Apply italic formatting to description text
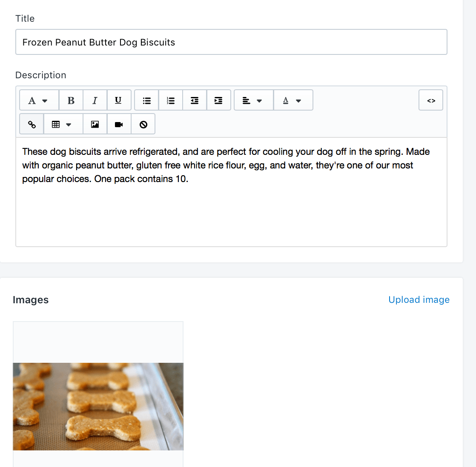Viewport: 476px width, 467px height. click(x=95, y=100)
